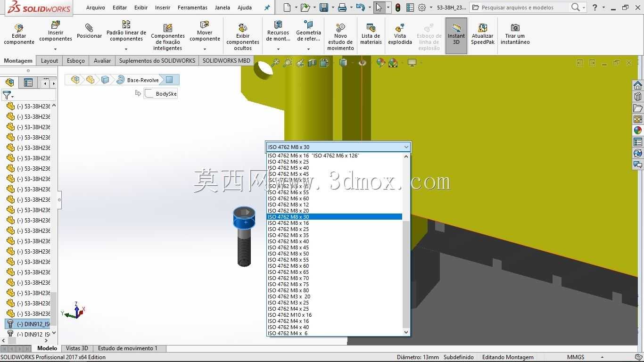
Task: Click the Save icon
Action: [323, 8]
